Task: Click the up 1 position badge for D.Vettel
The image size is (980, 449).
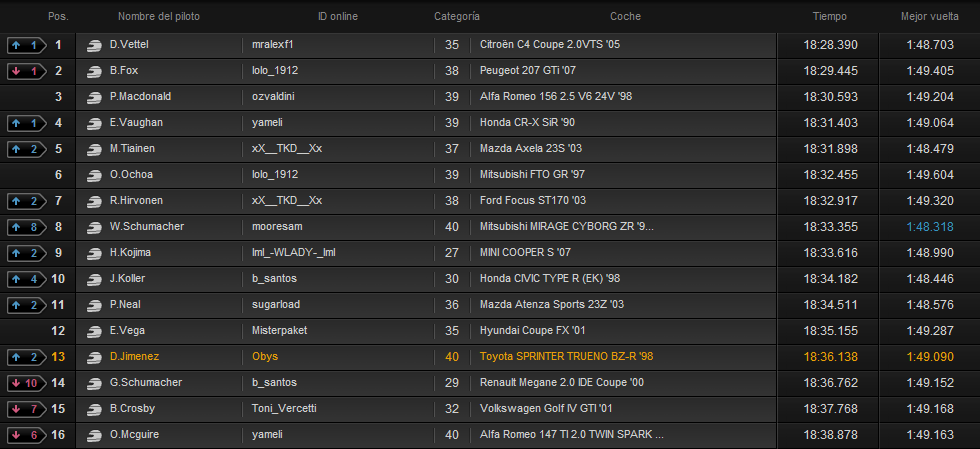Action: coord(27,45)
